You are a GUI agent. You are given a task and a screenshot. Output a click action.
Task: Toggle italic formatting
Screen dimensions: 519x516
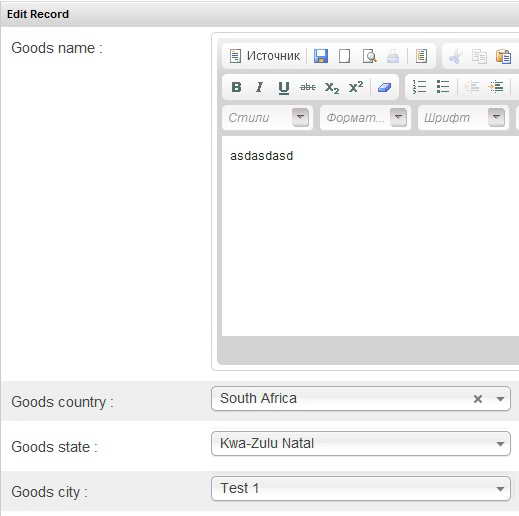(x=260, y=87)
